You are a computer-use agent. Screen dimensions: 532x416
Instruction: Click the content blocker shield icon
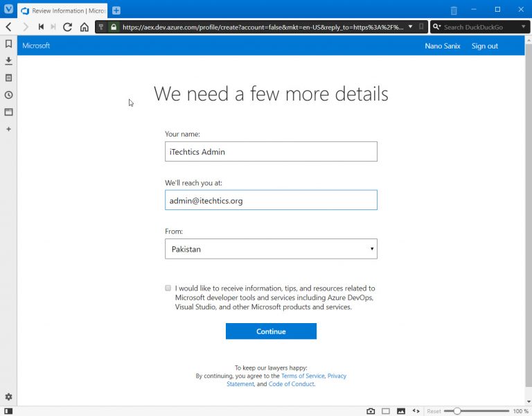(x=101, y=27)
